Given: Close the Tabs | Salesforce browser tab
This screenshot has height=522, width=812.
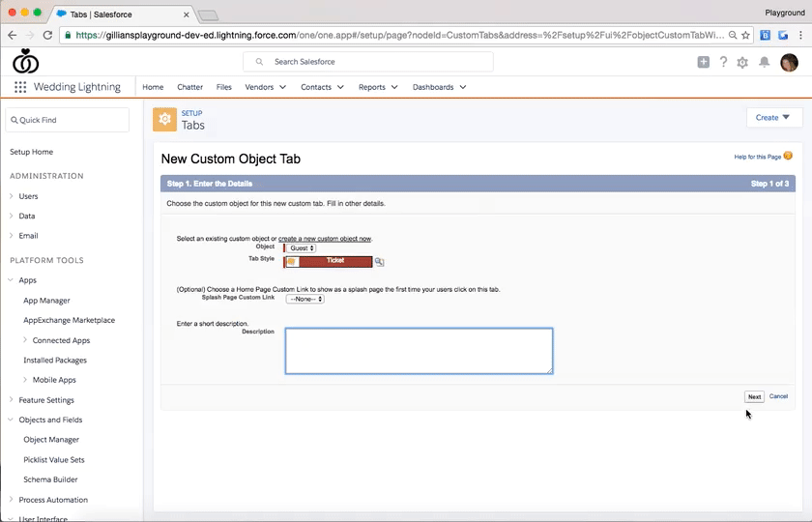Looking at the screenshot, I should [x=186, y=14].
